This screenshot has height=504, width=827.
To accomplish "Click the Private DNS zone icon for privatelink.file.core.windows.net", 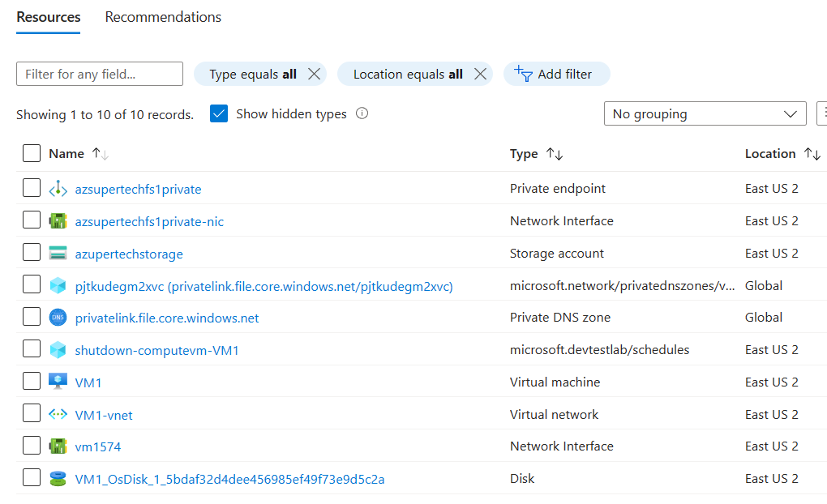I will pos(58,318).
